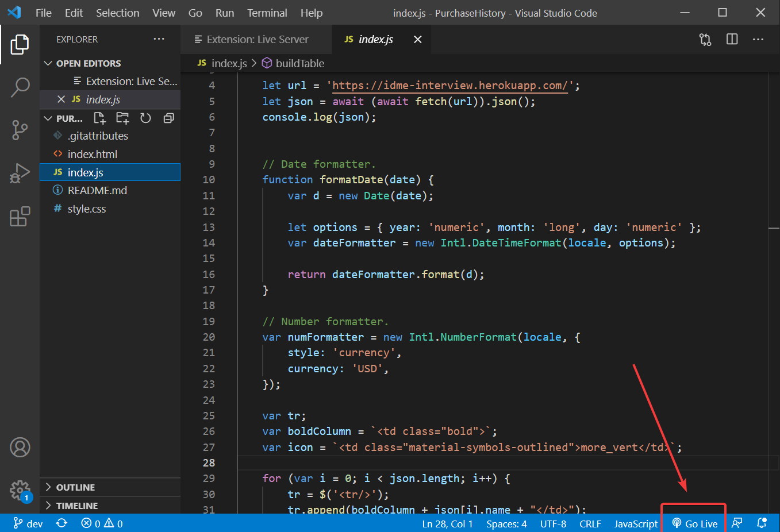The image size is (780, 532).
Task: Open the Accounts icon
Action: [x=20, y=448]
